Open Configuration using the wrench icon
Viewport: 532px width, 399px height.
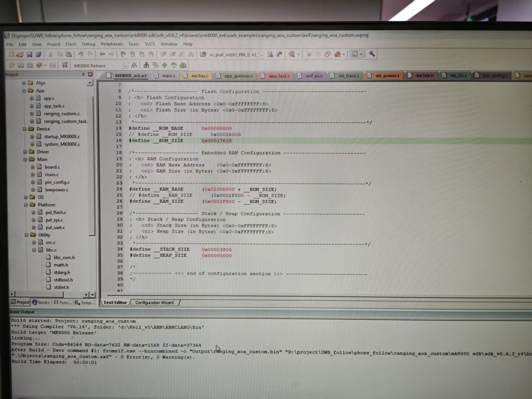coord(372,54)
